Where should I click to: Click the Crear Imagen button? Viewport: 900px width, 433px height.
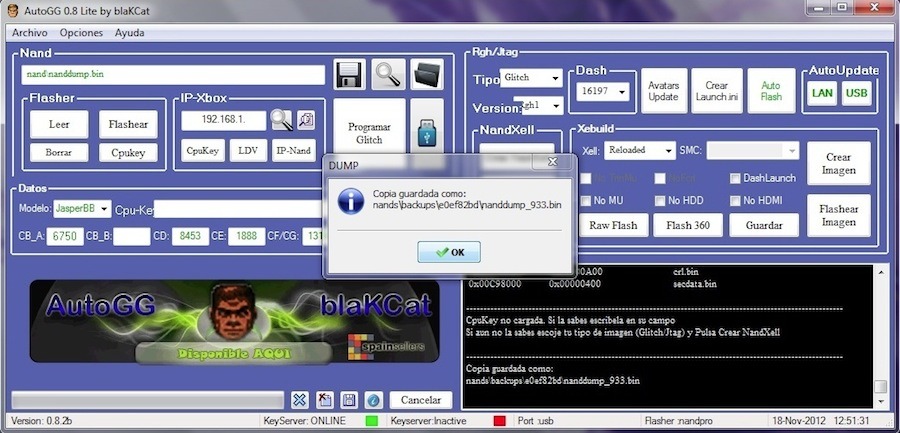pos(839,164)
